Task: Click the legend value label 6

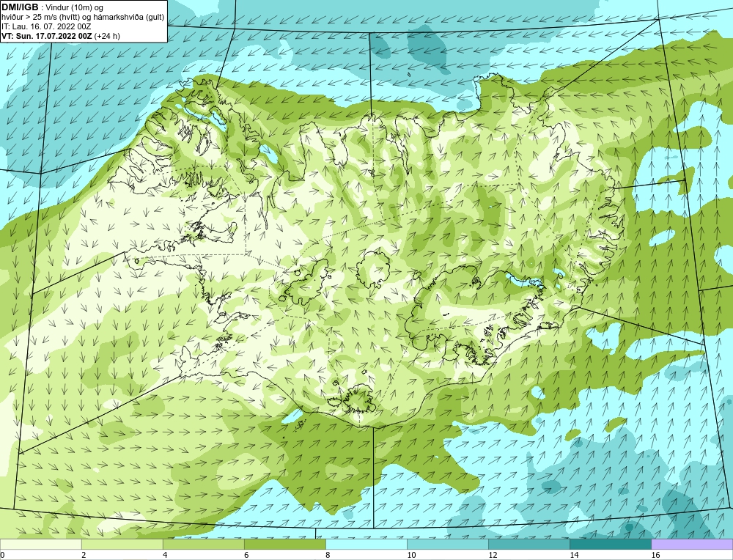Action: click(246, 555)
